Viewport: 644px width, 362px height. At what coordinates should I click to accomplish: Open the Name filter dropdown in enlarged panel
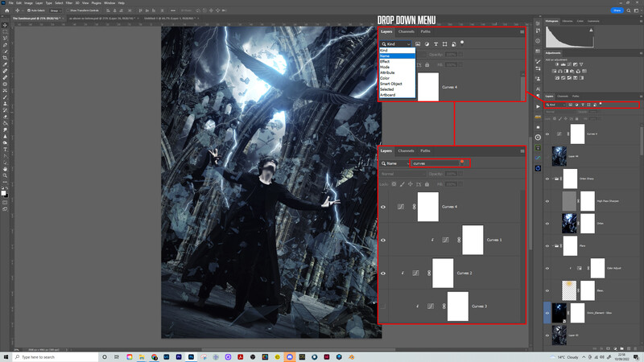click(x=395, y=163)
